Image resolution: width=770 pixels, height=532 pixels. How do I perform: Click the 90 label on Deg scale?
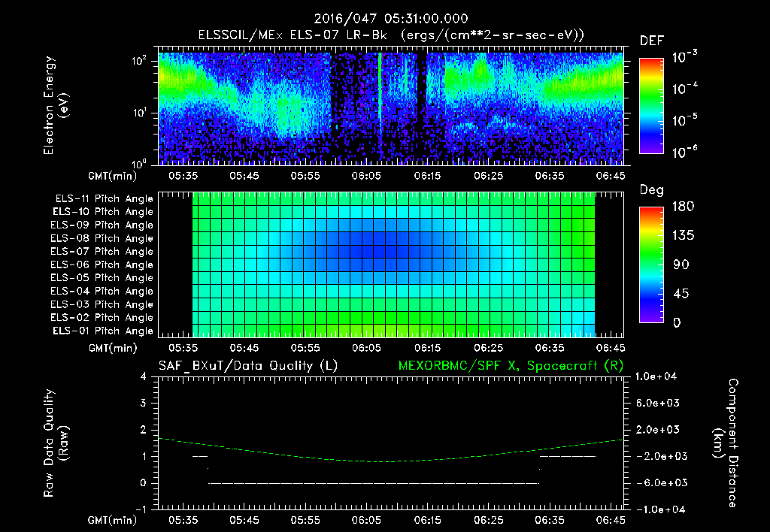pyautogui.click(x=681, y=264)
